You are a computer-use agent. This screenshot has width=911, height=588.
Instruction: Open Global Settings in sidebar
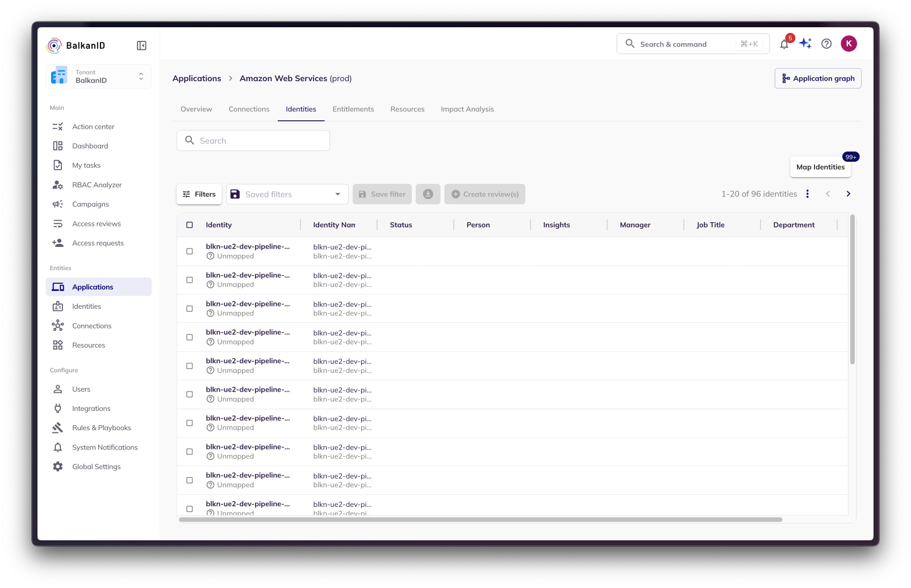pos(98,467)
